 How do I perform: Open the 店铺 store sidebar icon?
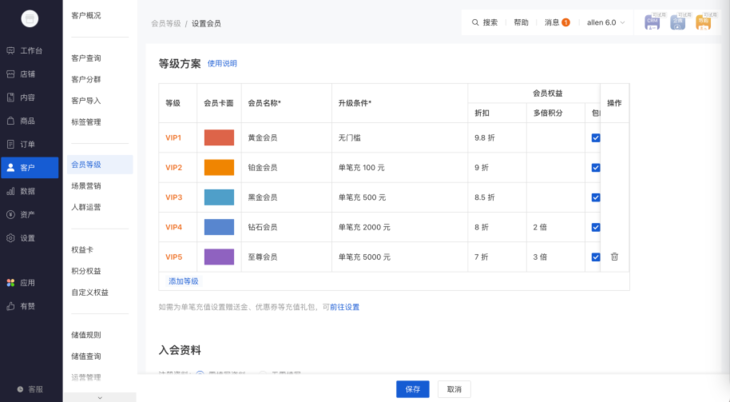tap(11, 74)
